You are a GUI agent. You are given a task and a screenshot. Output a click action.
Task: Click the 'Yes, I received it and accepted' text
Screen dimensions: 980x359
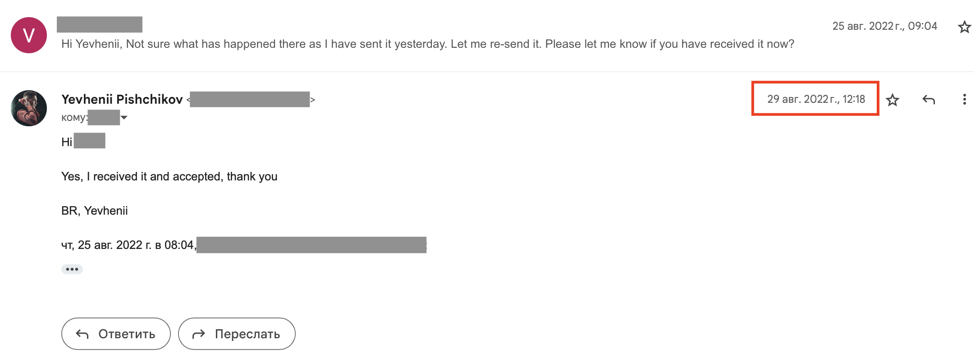tap(169, 176)
